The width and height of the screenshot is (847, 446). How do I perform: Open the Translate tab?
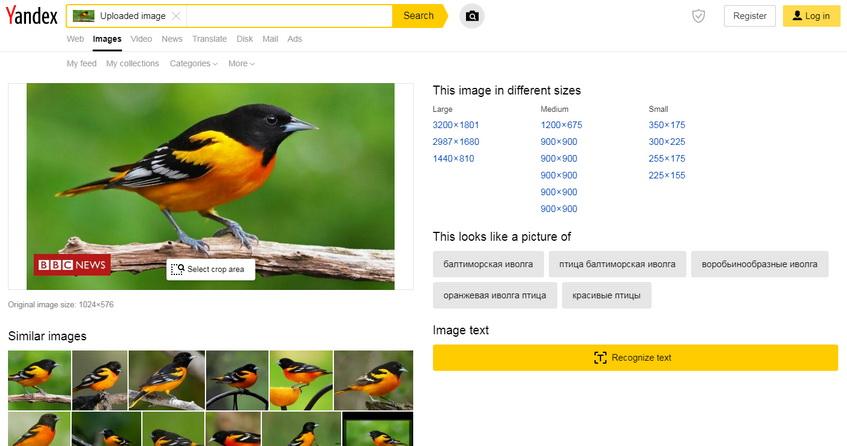tap(209, 39)
